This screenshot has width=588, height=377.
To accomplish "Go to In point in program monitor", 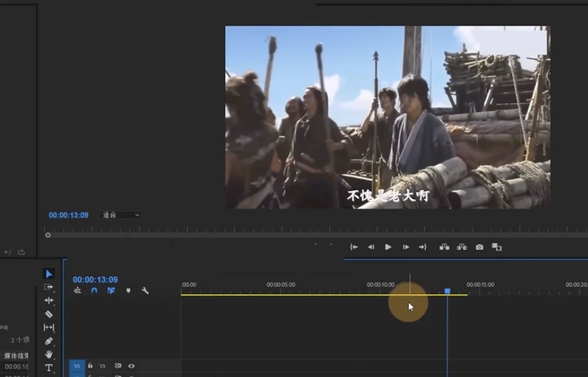I will tap(353, 247).
